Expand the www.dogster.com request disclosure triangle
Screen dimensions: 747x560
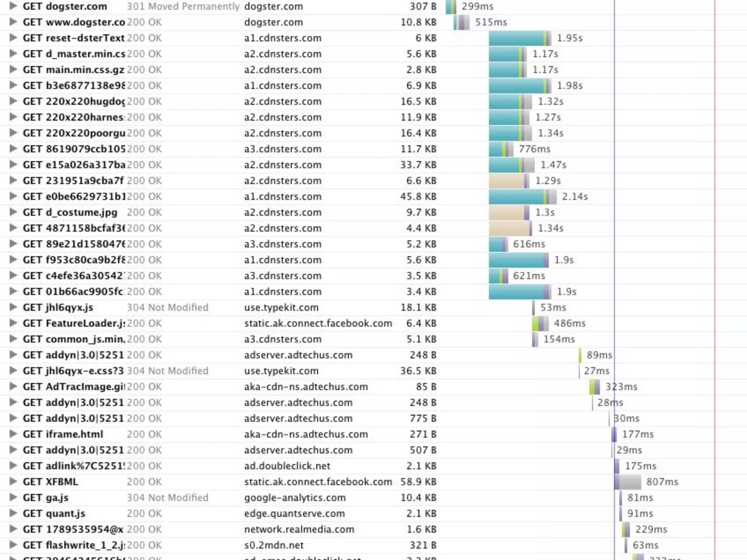(x=13, y=22)
